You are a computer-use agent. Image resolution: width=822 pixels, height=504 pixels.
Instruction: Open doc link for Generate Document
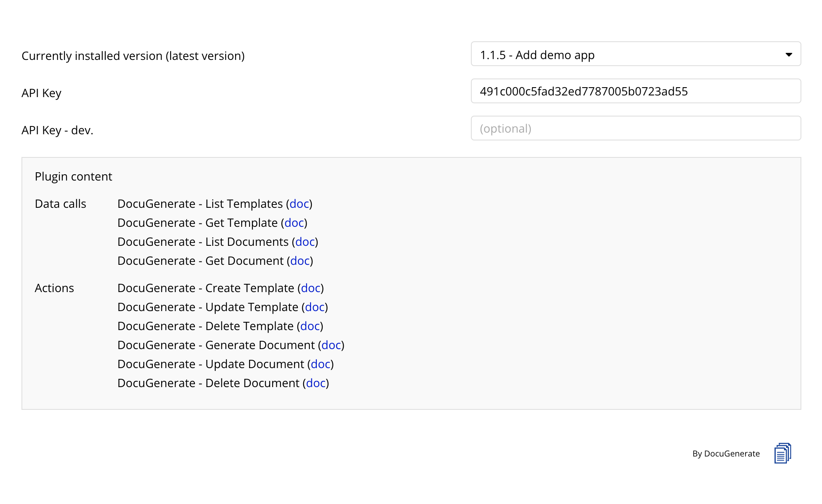tap(331, 345)
